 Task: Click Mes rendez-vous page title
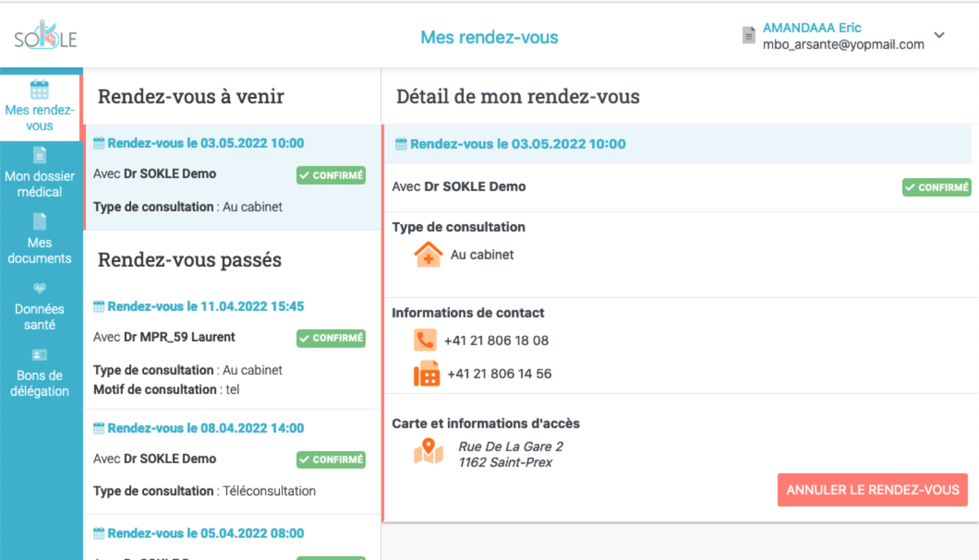(489, 37)
